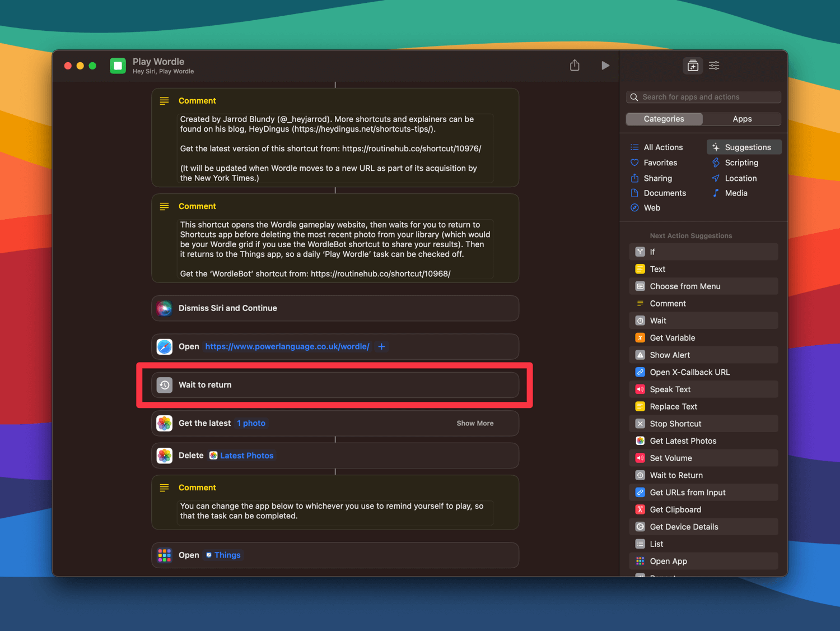Add another URL with the plus button
The image size is (840, 631).
coord(381,346)
